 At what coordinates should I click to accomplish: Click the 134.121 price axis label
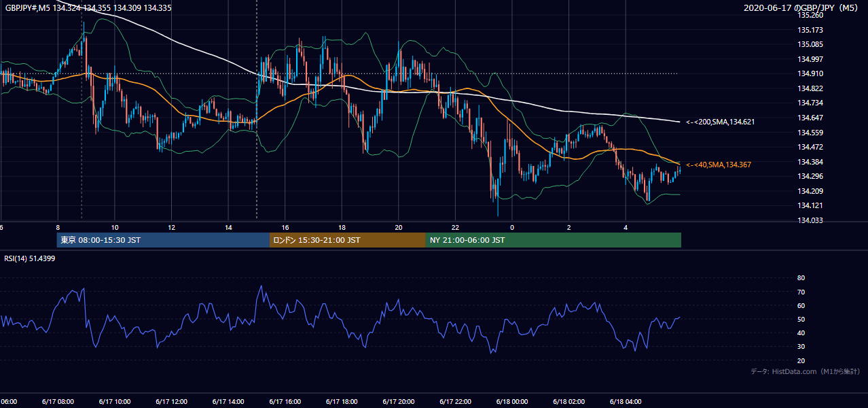(x=810, y=205)
